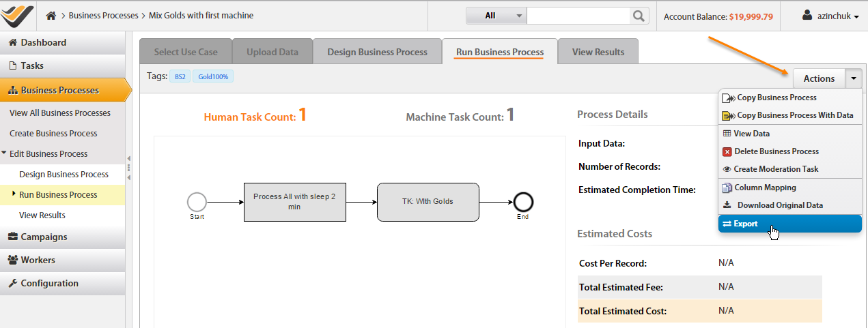Click the Tasks document icon in sidebar

coord(12,65)
